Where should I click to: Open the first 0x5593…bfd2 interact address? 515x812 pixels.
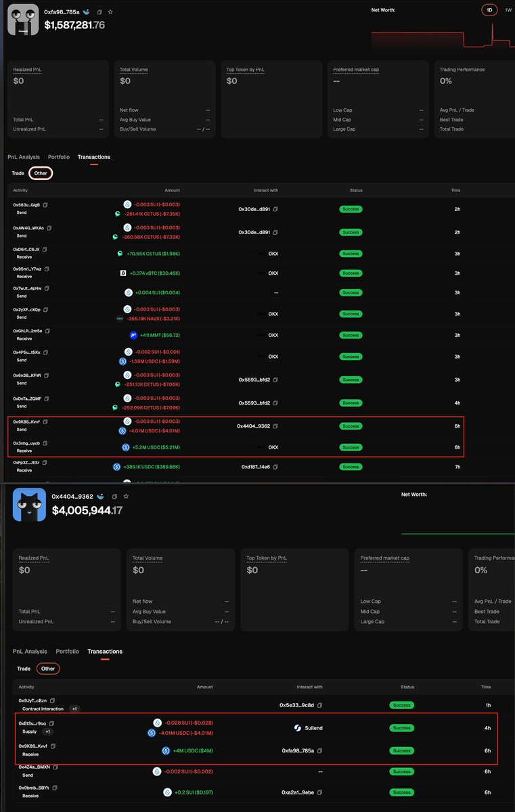[254, 380]
